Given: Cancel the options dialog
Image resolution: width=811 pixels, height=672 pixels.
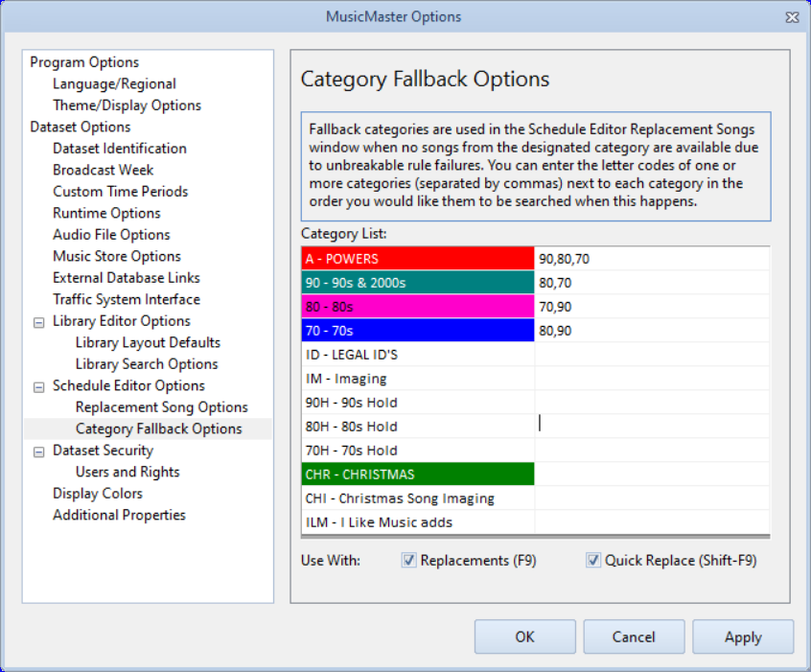Looking at the screenshot, I should pyautogui.click(x=634, y=636).
